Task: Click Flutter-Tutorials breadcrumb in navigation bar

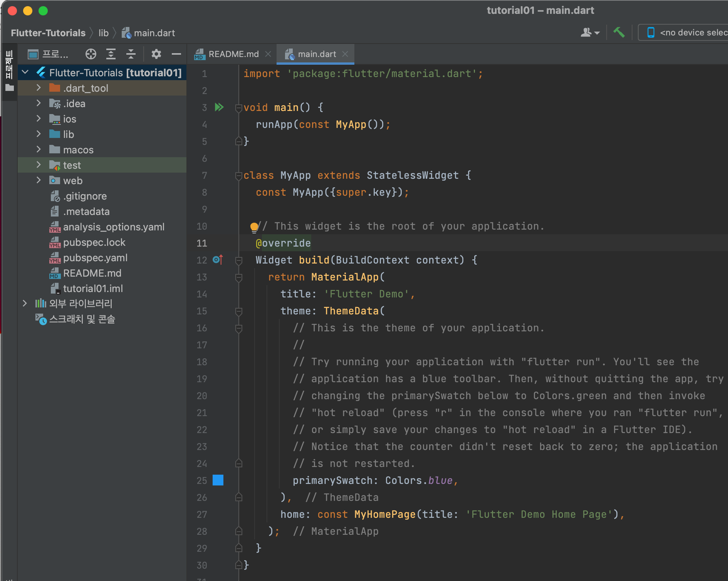Action: (48, 33)
